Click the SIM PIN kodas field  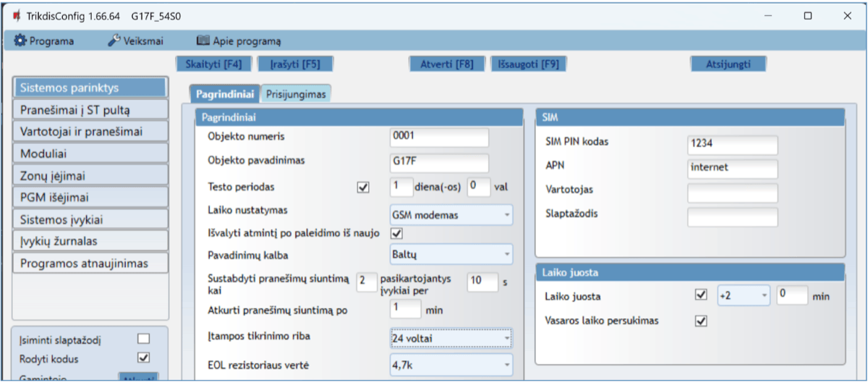coord(732,145)
